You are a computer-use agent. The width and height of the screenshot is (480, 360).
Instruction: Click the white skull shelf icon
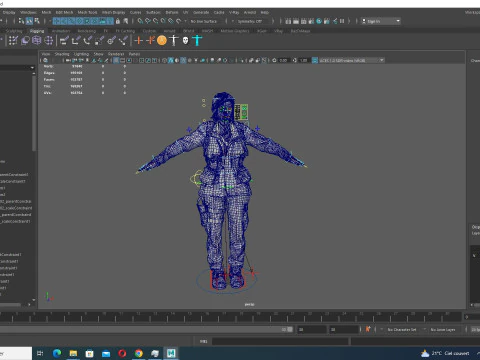[185, 41]
